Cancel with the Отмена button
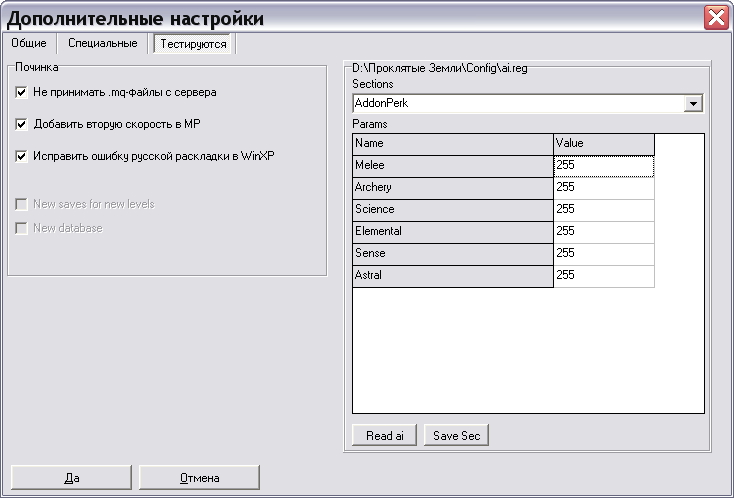Screen dimensions: 734x498 (199, 477)
